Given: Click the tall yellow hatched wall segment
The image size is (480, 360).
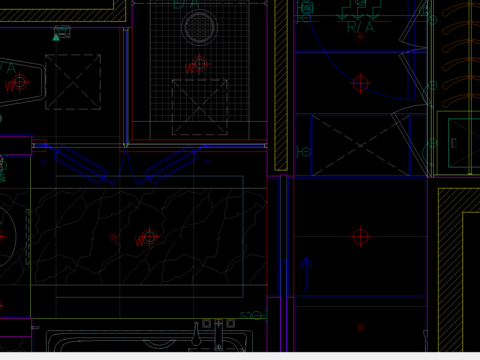Looking at the screenshot, I should [x=281, y=85].
